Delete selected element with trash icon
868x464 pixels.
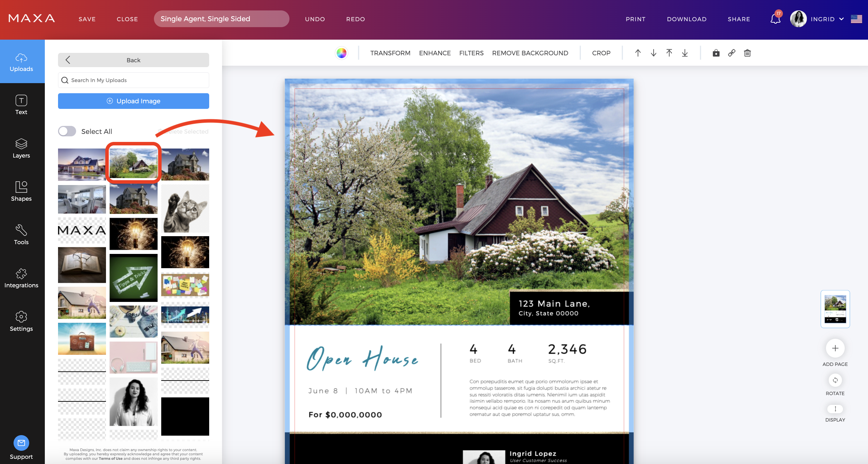coord(747,53)
